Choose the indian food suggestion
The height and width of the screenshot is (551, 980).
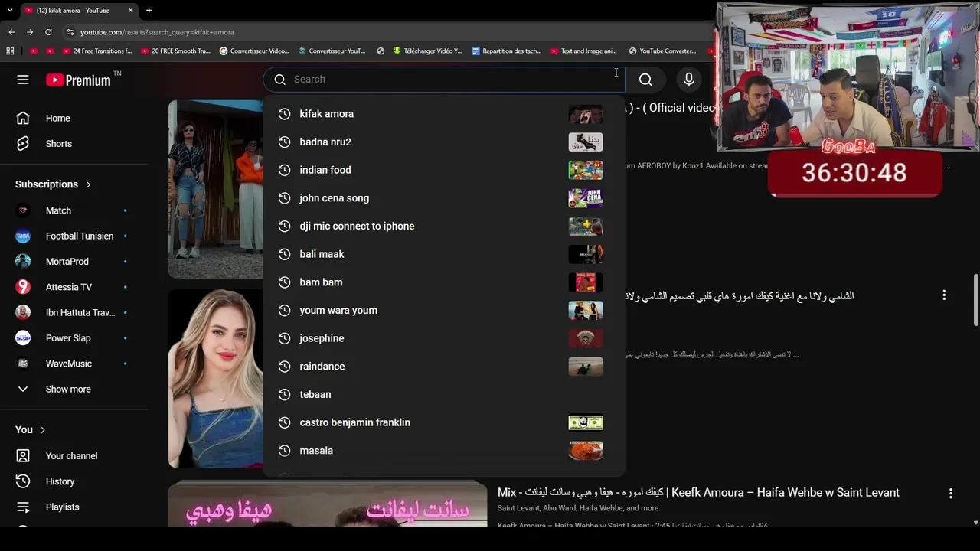[x=444, y=170]
